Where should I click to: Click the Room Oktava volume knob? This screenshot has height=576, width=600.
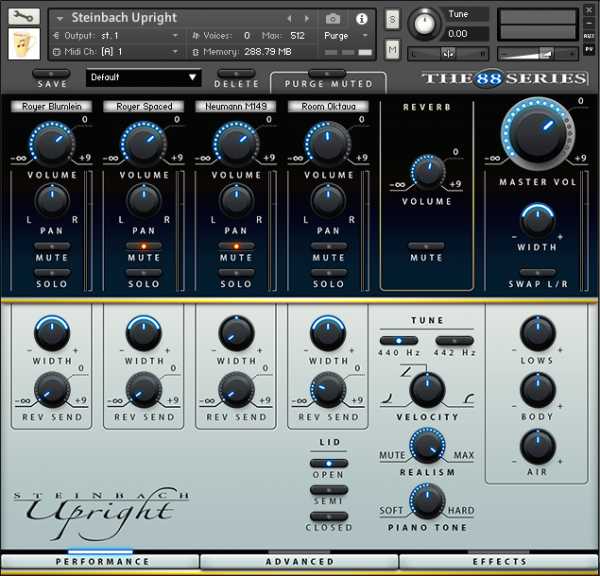click(x=328, y=144)
